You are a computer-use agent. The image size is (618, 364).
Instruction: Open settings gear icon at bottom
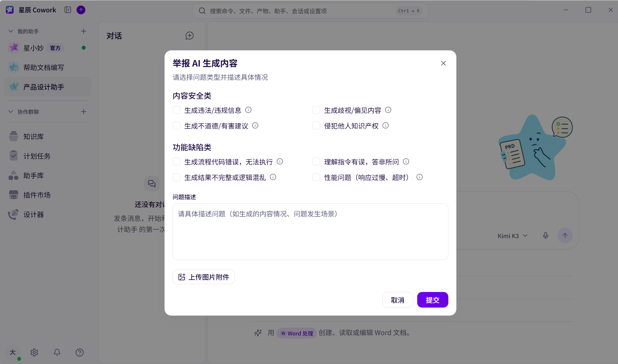point(34,352)
